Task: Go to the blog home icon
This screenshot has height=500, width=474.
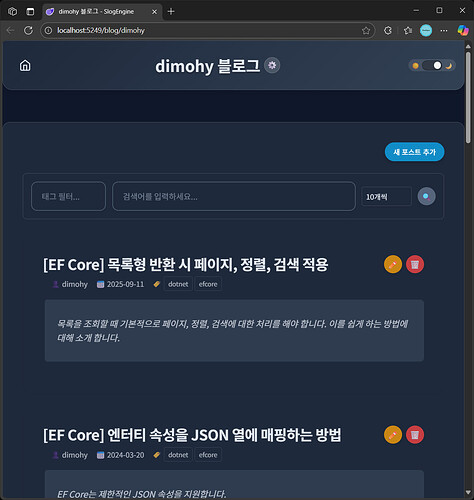Action: pyautogui.click(x=25, y=66)
